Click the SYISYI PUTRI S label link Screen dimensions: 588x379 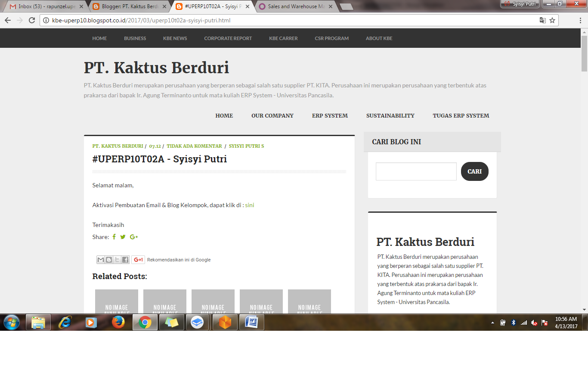[246, 146]
